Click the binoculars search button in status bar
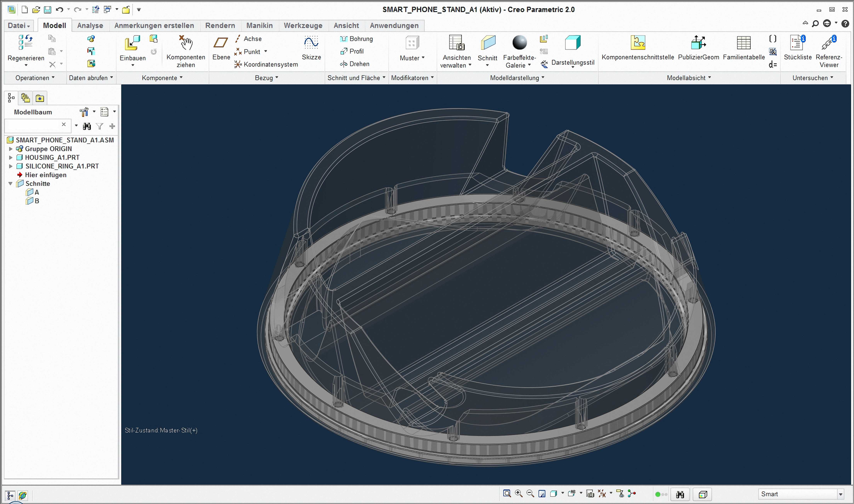The height and width of the screenshot is (504, 854). click(680, 495)
